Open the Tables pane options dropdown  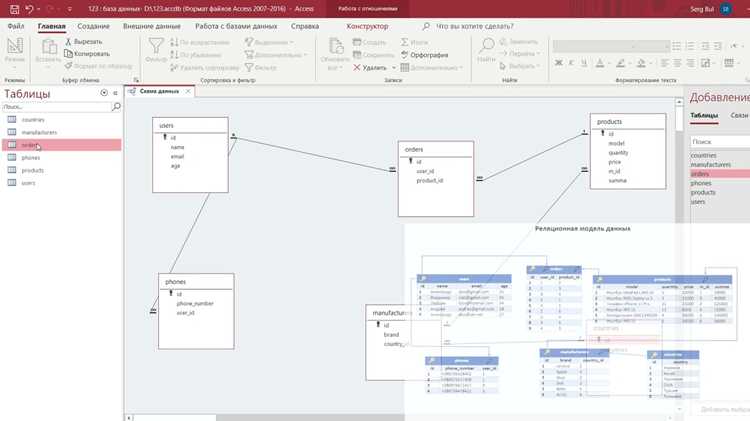[x=104, y=93]
